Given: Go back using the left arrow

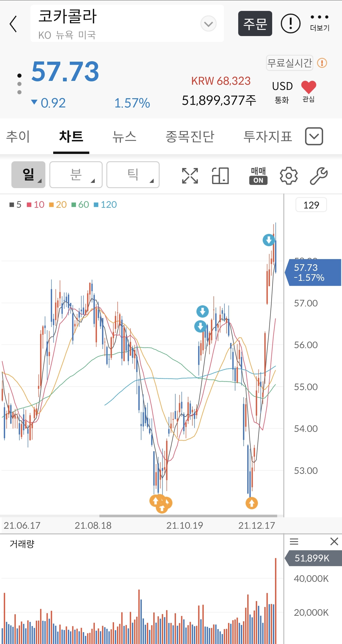Looking at the screenshot, I should pyautogui.click(x=13, y=24).
